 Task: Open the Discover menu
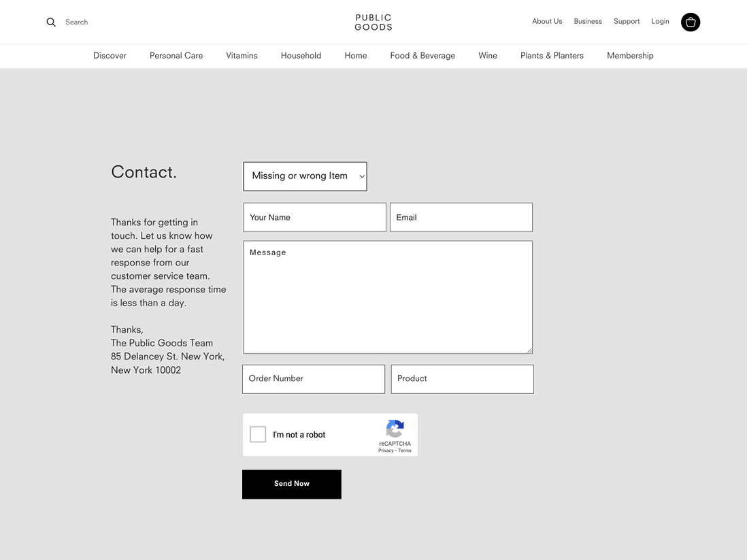pyautogui.click(x=110, y=56)
